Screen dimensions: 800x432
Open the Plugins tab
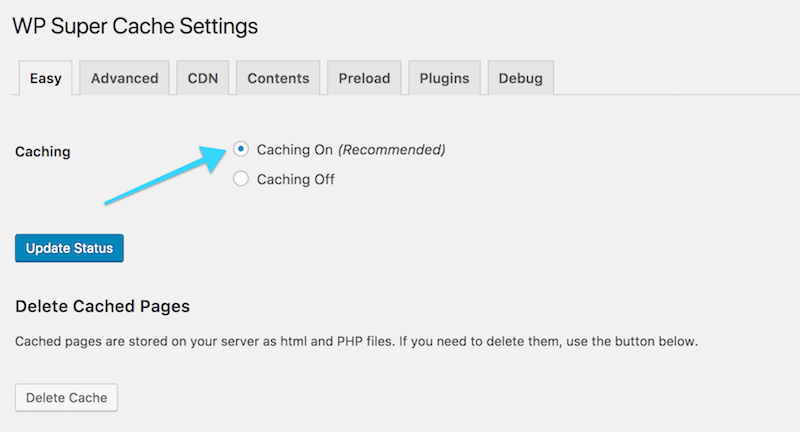(x=444, y=78)
